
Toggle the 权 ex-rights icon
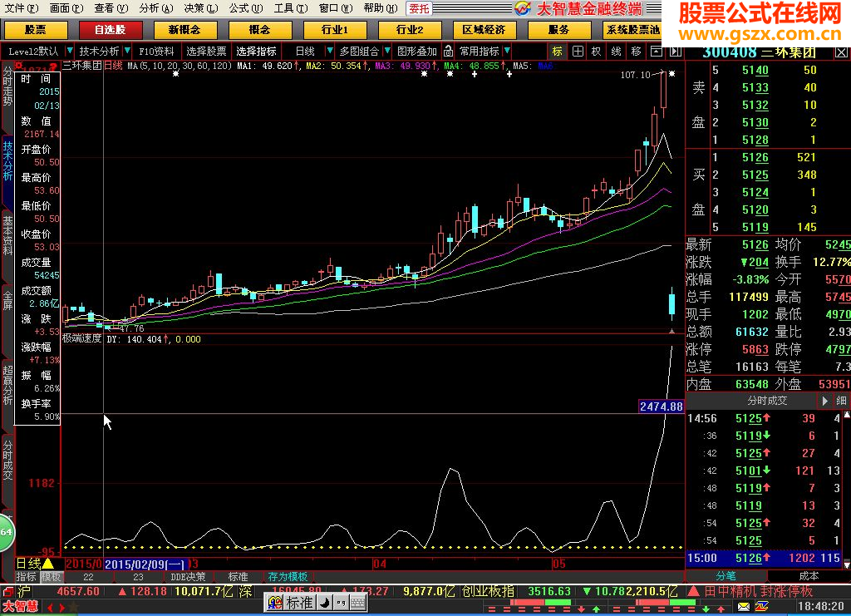(x=597, y=52)
